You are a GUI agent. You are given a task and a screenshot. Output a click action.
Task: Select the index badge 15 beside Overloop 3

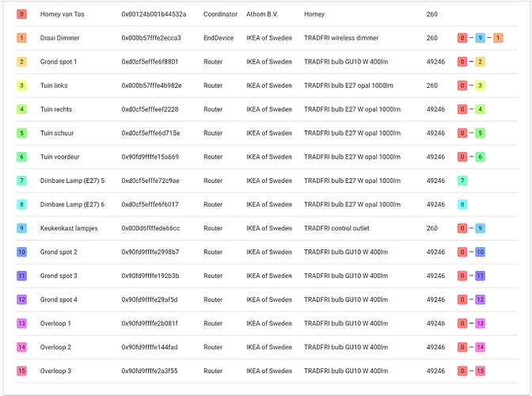pyautogui.click(x=21, y=371)
